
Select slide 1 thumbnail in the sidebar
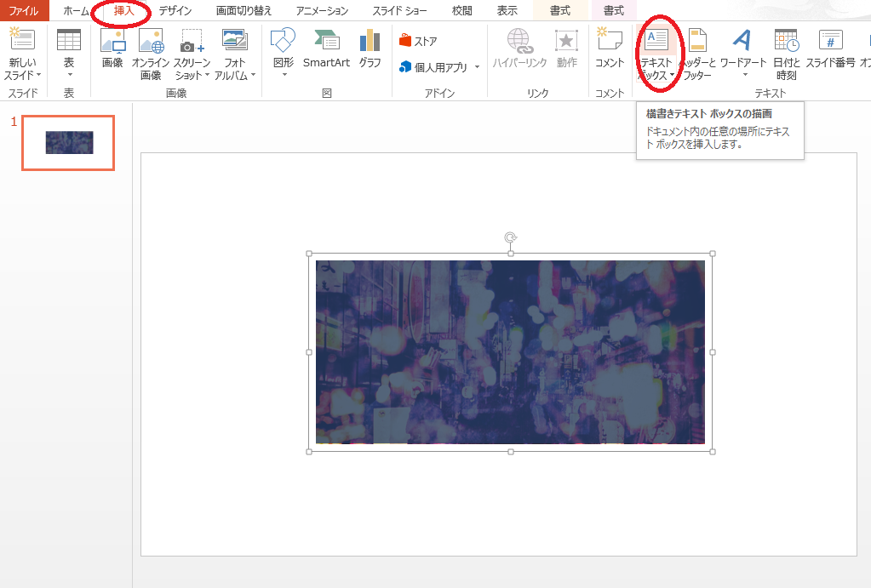(x=67, y=143)
